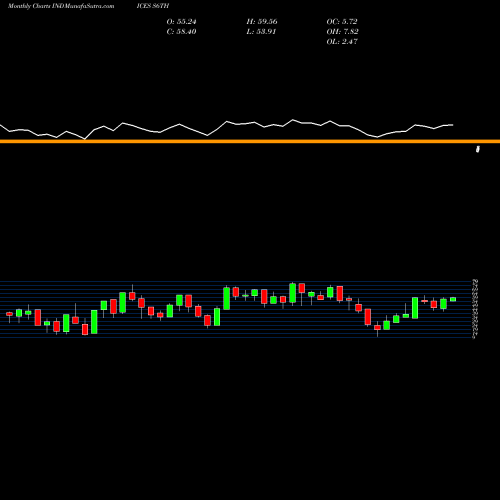Select the close value C: 58.40

point(181,32)
